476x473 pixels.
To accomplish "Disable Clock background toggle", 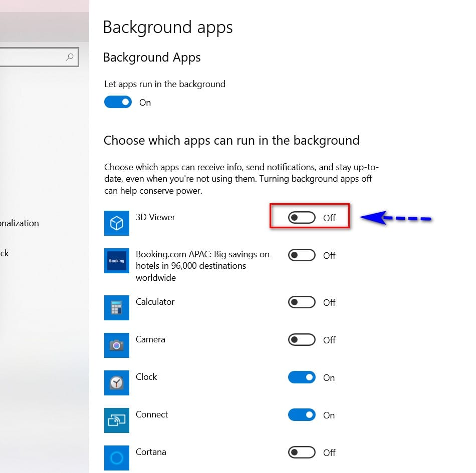I will point(302,377).
